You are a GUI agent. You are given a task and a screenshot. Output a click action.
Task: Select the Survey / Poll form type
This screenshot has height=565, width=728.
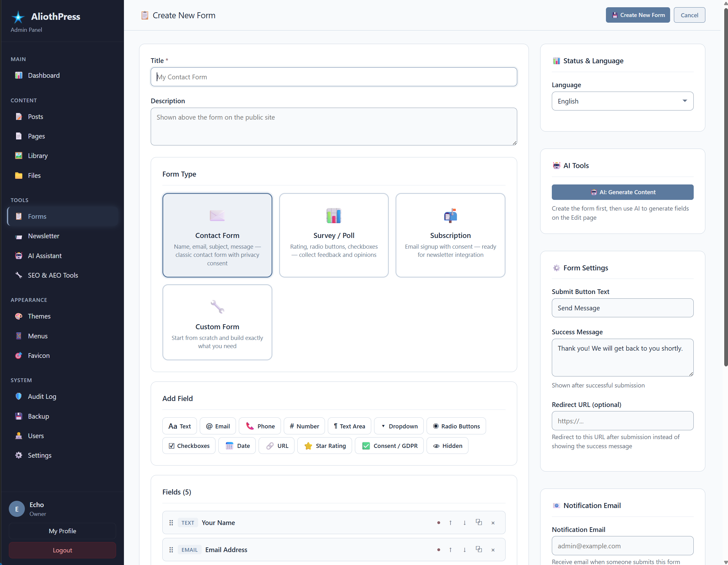334,235
